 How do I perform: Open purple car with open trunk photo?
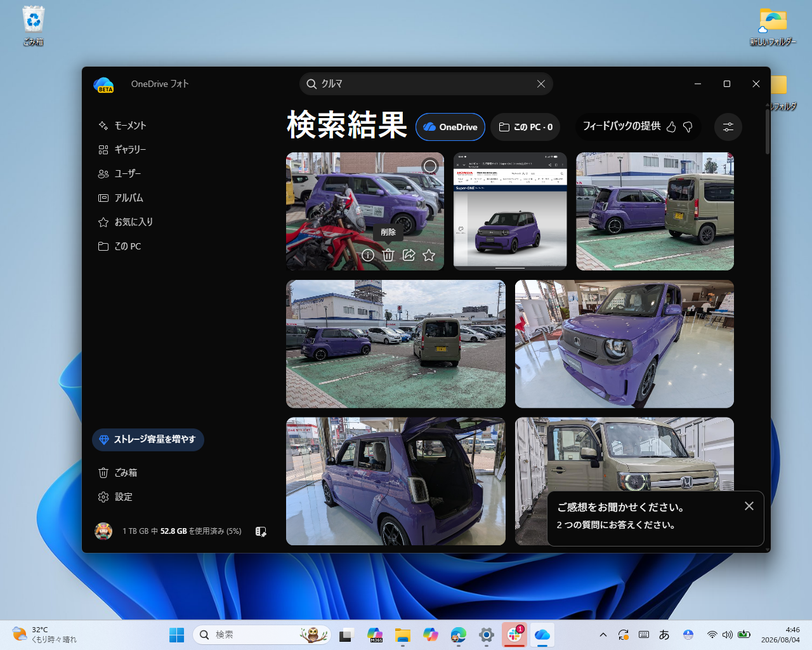(396, 481)
